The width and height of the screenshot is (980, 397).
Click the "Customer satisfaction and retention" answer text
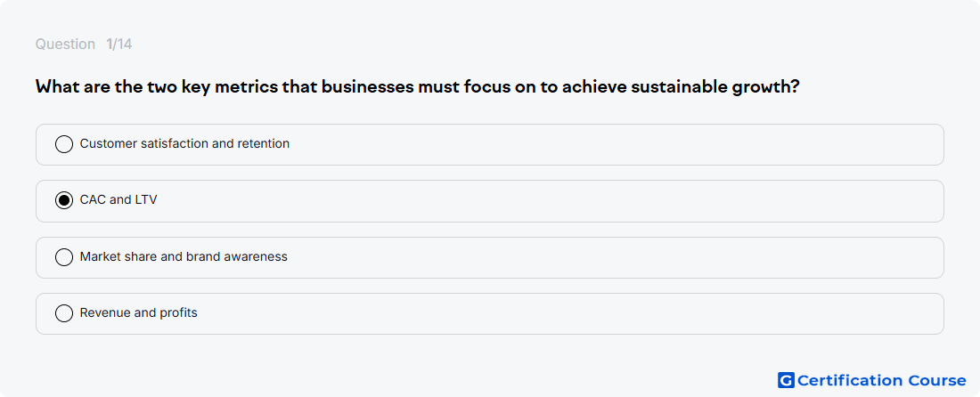pos(184,143)
